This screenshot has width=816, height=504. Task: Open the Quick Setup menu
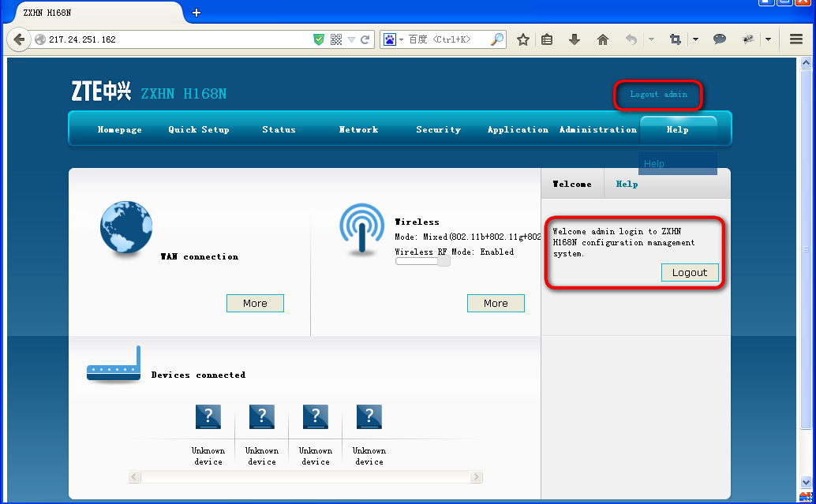(198, 129)
